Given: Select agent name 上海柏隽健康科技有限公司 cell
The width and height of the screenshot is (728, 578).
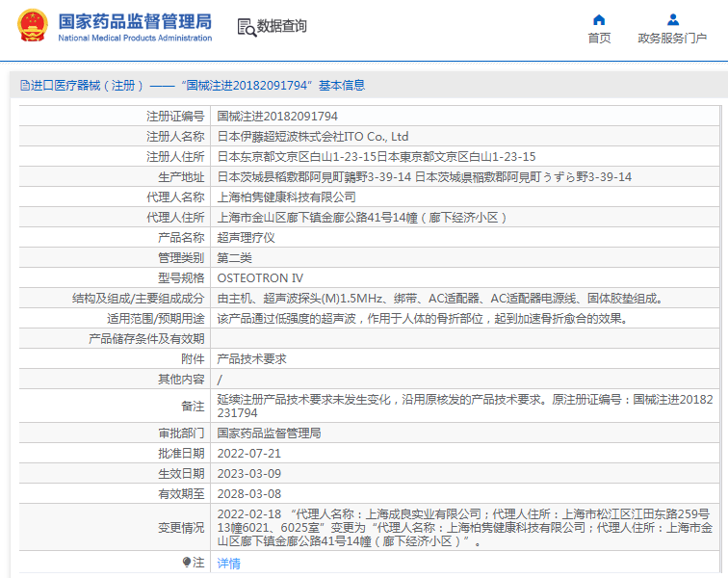Looking at the screenshot, I should click(286, 197).
